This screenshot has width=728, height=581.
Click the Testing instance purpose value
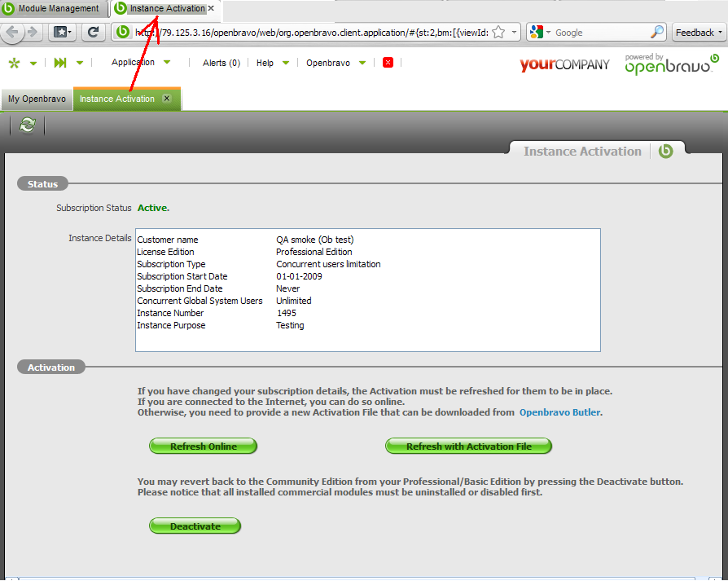click(x=290, y=326)
